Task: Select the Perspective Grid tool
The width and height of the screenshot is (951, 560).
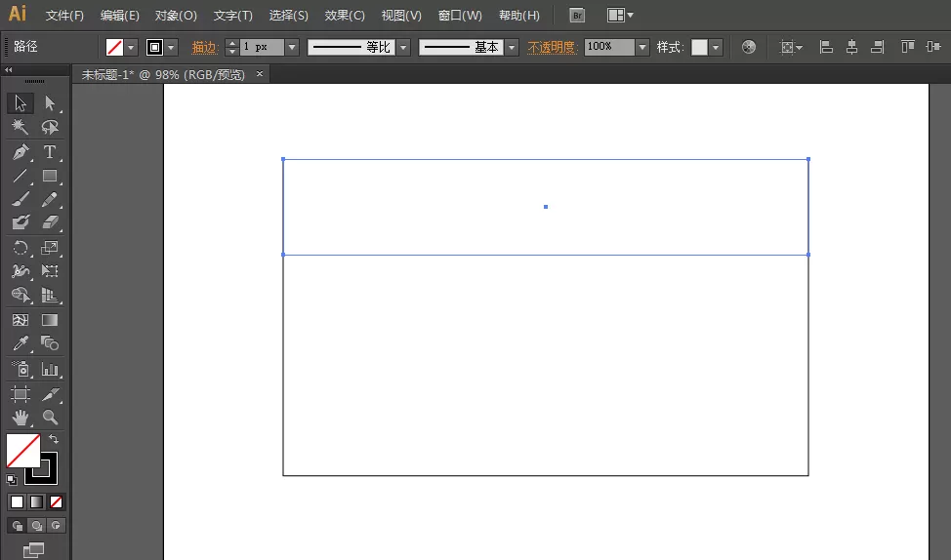Action: coord(50,295)
